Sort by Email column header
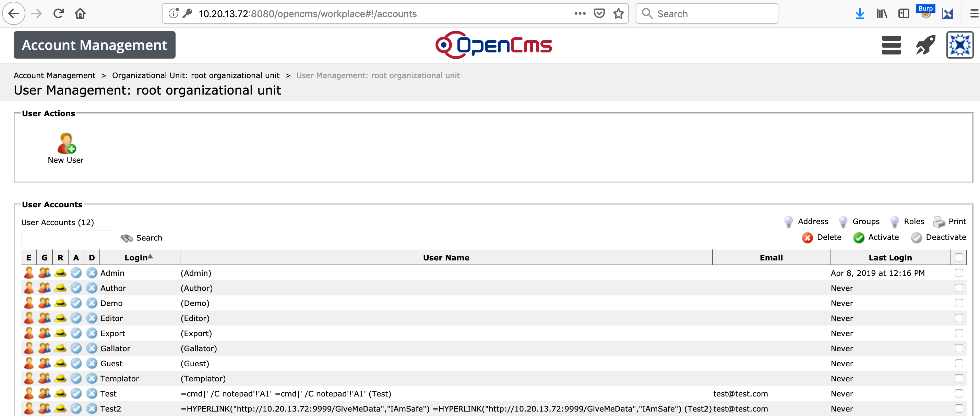Screen dimensions: 980x416 (771, 258)
